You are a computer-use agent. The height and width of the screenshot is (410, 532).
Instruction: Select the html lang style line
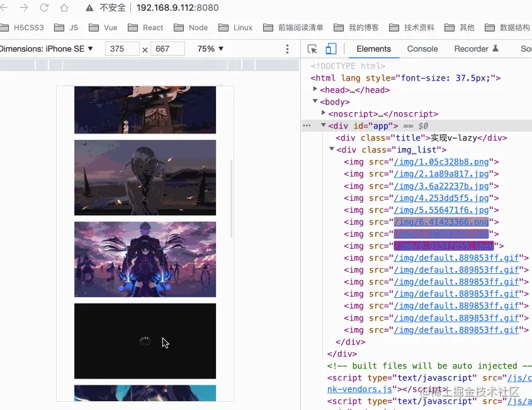405,78
